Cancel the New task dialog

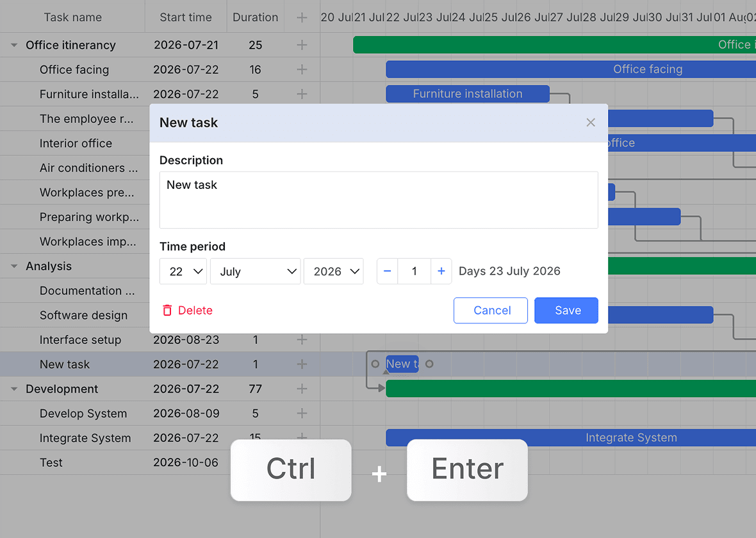pyautogui.click(x=491, y=311)
